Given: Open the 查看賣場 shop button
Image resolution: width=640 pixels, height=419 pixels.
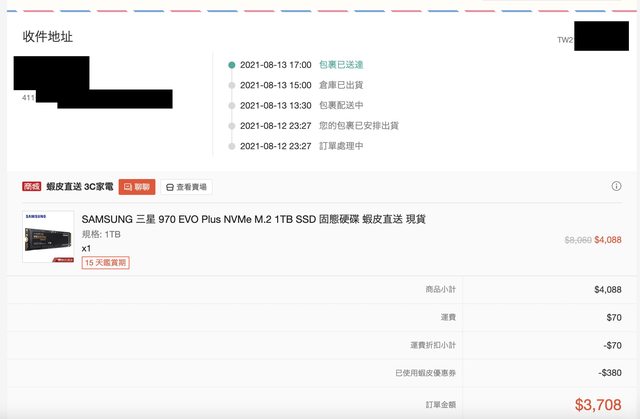Looking at the screenshot, I should coord(186,186).
